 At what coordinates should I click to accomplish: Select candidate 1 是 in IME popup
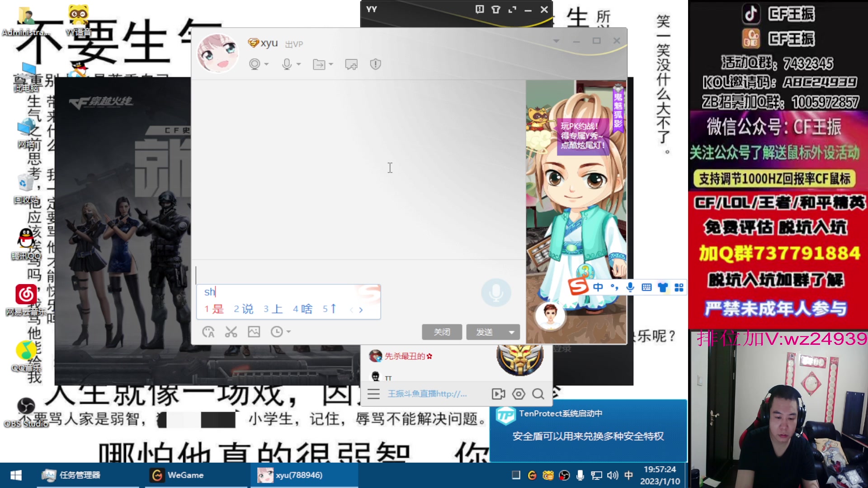214,309
